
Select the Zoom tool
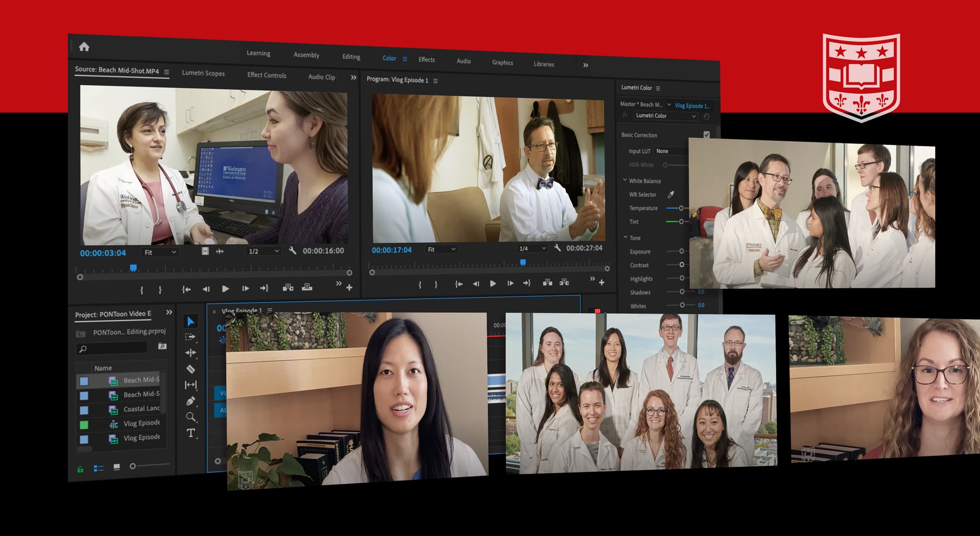190,417
